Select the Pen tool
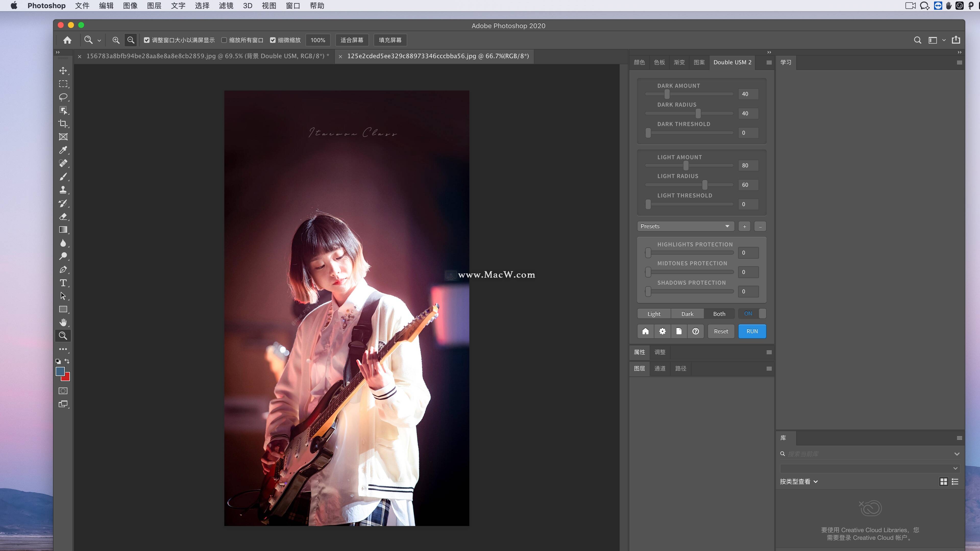This screenshot has height=551, width=980. pyautogui.click(x=63, y=270)
